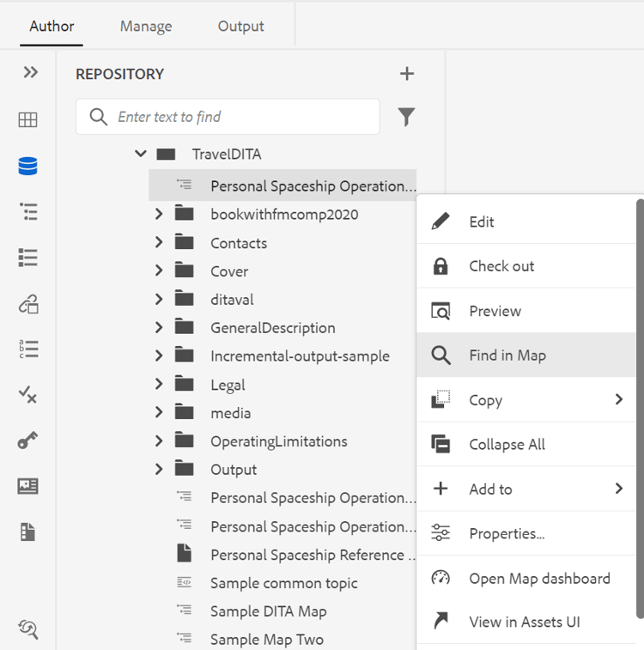Click the filter funnel icon
Screen dimensions: 644x650
coord(406,117)
